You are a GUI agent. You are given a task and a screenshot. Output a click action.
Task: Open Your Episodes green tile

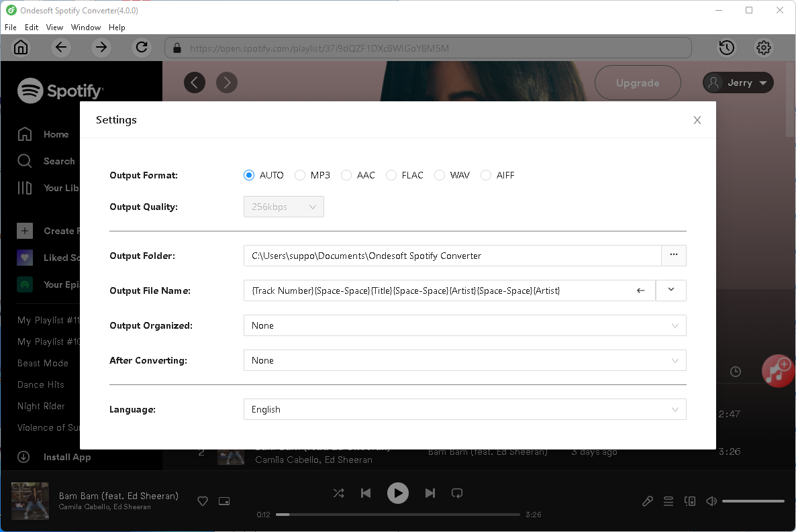pyautogui.click(x=24, y=284)
